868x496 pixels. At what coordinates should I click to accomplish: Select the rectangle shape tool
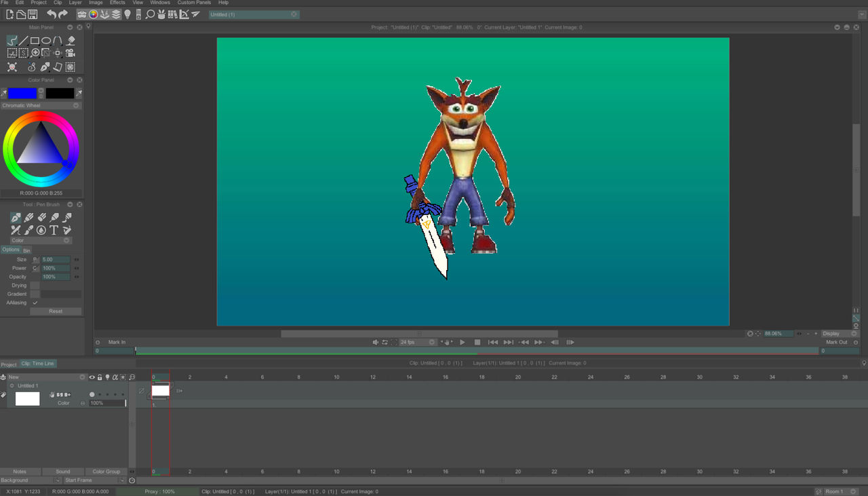(35, 41)
